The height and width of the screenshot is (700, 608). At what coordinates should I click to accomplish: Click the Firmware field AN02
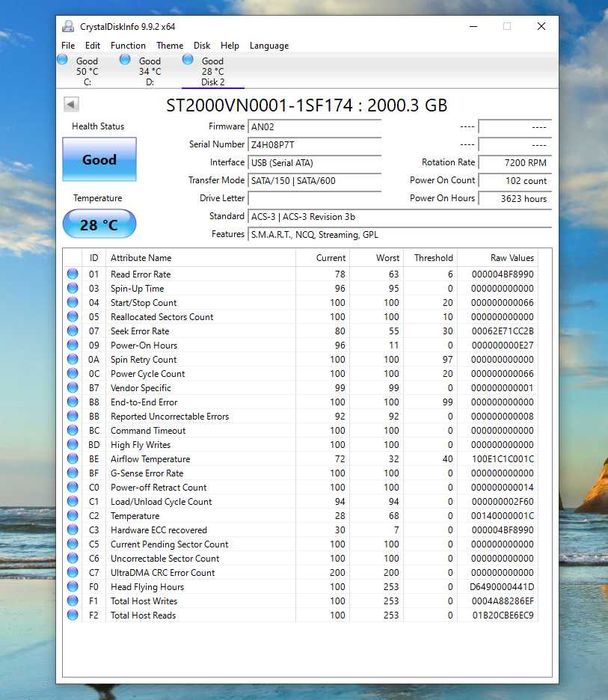coord(315,127)
